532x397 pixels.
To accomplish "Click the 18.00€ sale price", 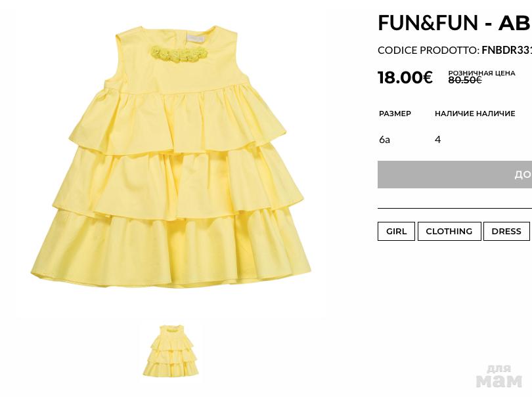I will coord(405,77).
